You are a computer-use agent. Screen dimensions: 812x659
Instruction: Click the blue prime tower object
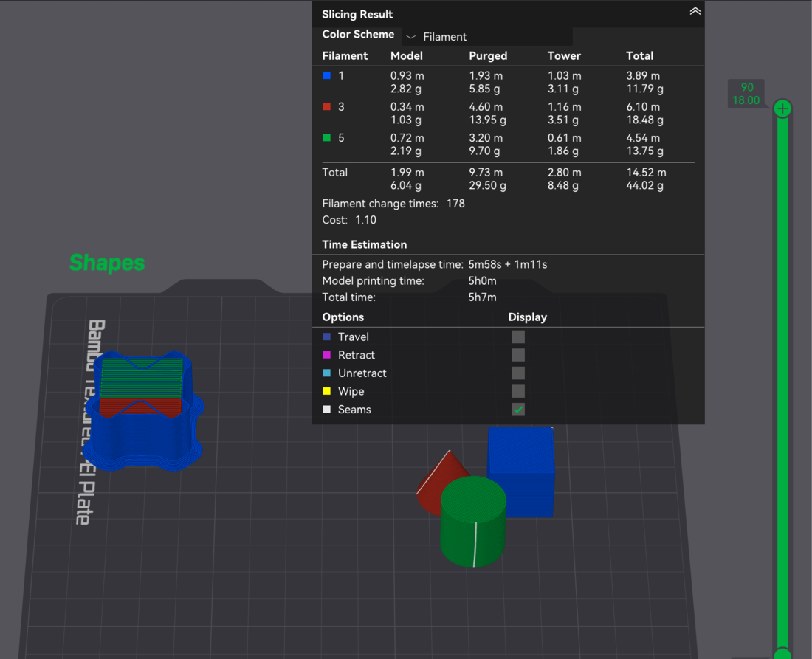142,412
